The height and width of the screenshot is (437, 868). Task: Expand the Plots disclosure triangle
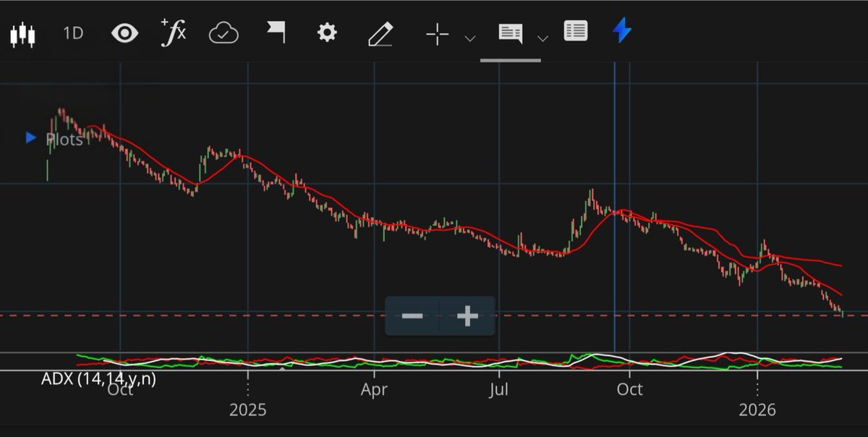click(30, 137)
